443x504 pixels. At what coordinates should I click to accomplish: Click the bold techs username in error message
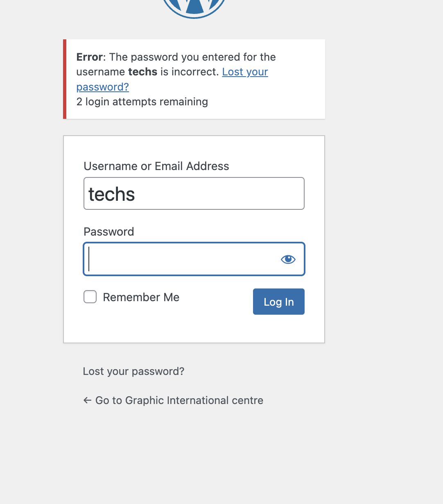(x=142, y=72)
